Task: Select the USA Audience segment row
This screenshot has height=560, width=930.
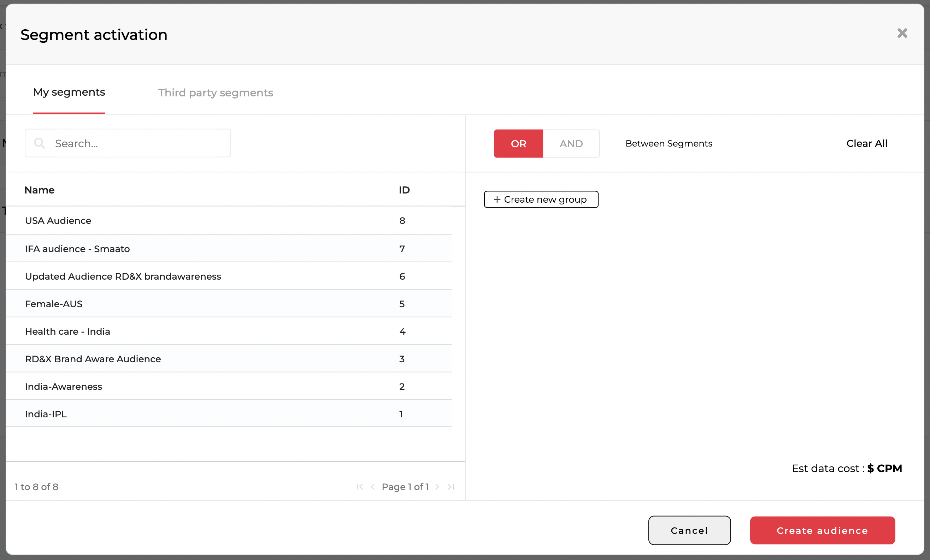Action: [58, 221]
